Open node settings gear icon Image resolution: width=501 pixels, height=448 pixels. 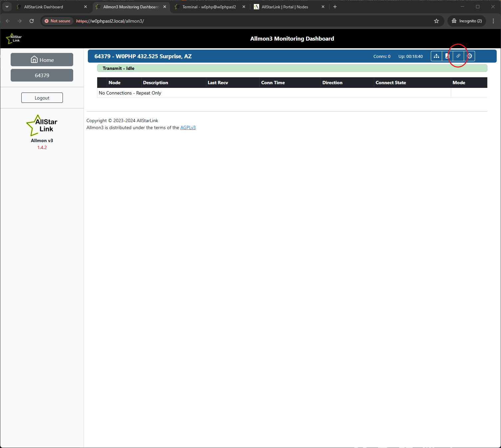click(x=469, y=56)
